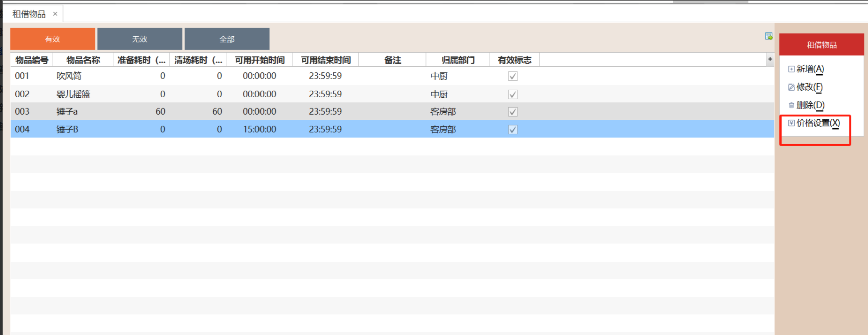Uncheck 有效标志 checkbox for 锤子B

[513, 130]
